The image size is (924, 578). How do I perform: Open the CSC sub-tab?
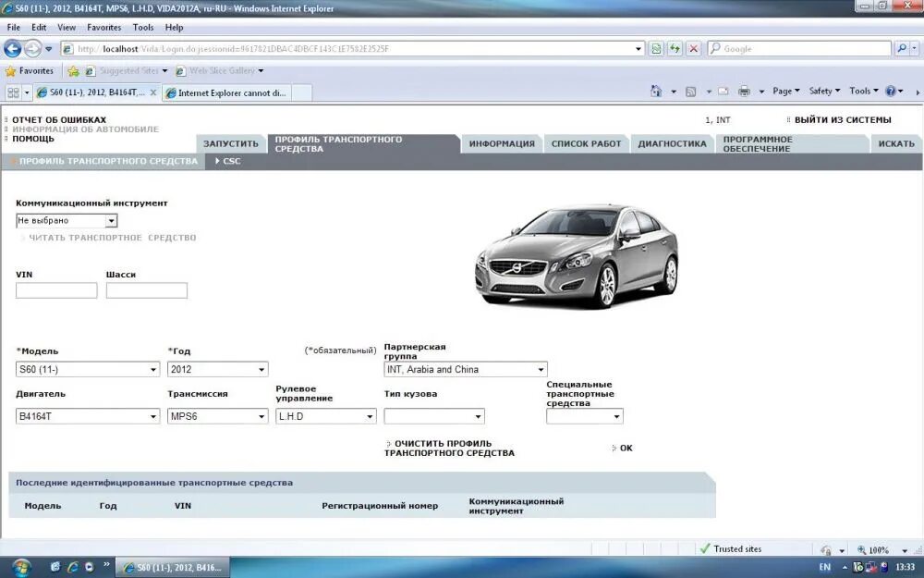228,161
